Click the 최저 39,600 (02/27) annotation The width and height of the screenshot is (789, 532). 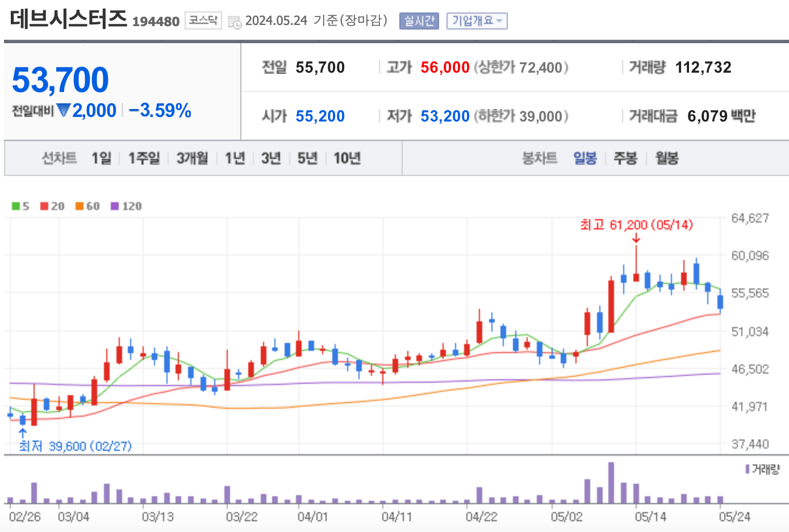tap(75, 446)
